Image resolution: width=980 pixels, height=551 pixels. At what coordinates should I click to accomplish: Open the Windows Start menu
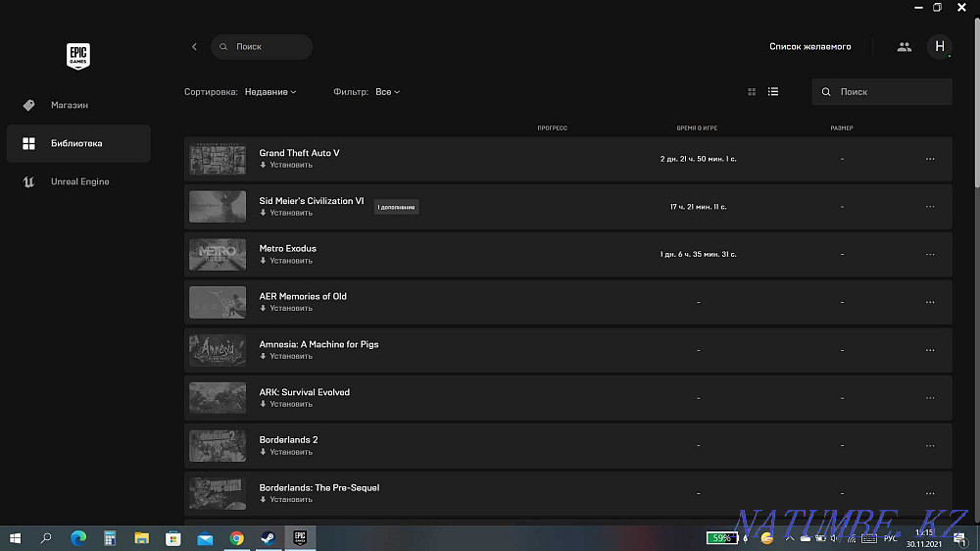pyautogui.click(x=16, y=538)
